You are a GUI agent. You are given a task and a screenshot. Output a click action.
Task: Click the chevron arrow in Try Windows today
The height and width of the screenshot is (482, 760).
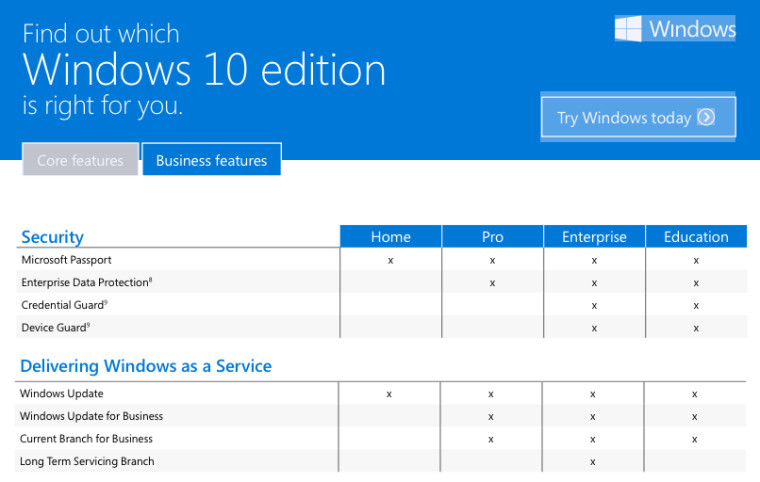[x=707, y=118]
